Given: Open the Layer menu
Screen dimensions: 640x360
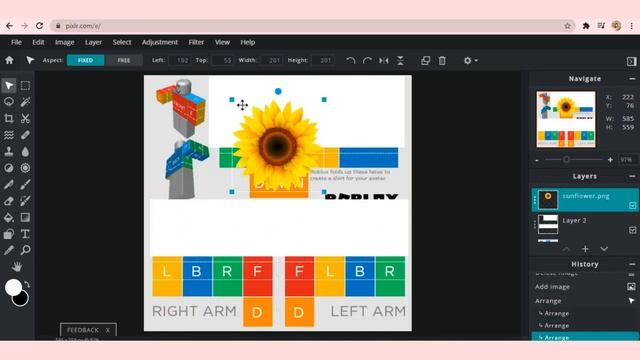Looking at the screenshot, I should tap(93, 42).
